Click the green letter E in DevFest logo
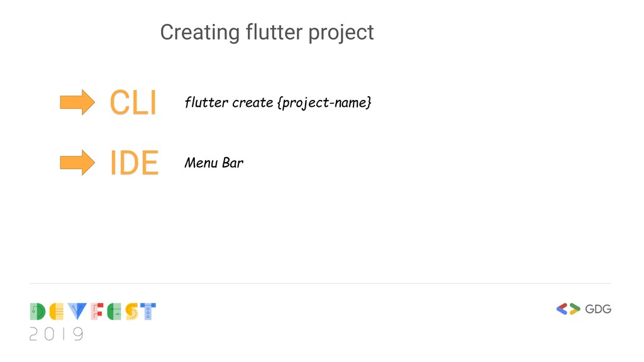This screenshot has height=362, width=644. tap(114, 311)
